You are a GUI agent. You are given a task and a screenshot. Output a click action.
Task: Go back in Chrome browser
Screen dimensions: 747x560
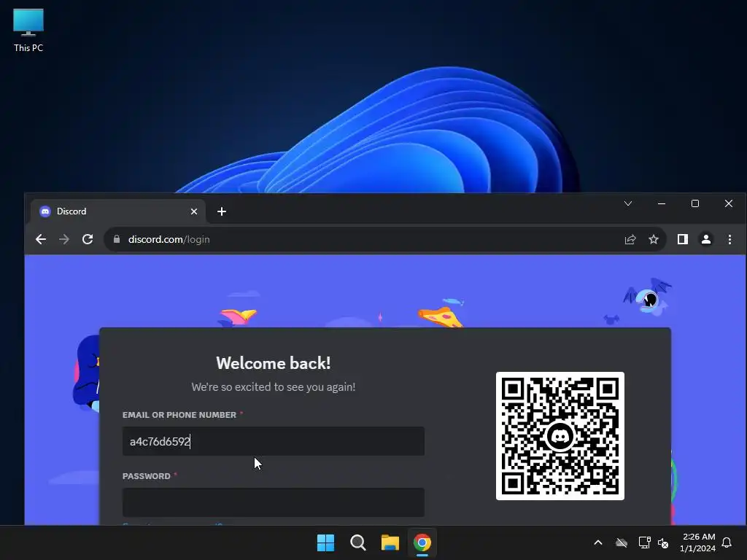(x=41, y=239)
